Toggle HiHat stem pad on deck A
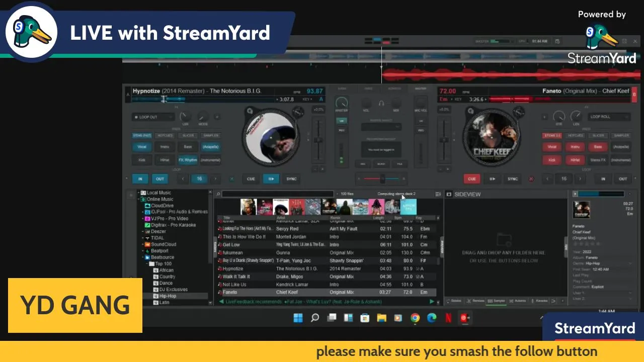 [x=165, y=160]
